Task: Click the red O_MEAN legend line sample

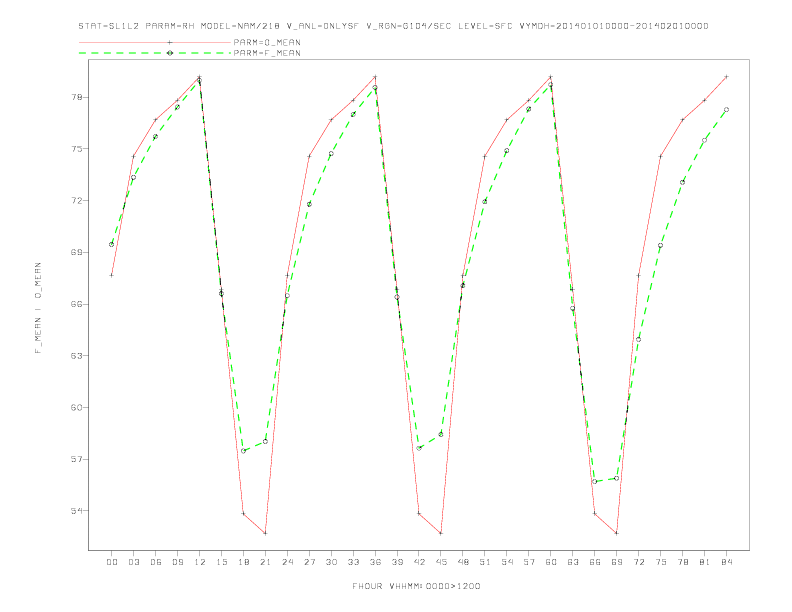Action: pos(155,42)
